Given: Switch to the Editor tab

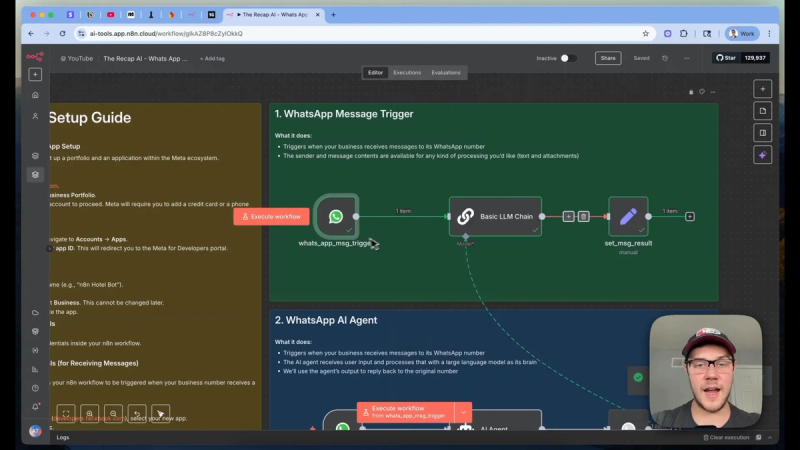Looking at the screenshot, I should 375,72.
